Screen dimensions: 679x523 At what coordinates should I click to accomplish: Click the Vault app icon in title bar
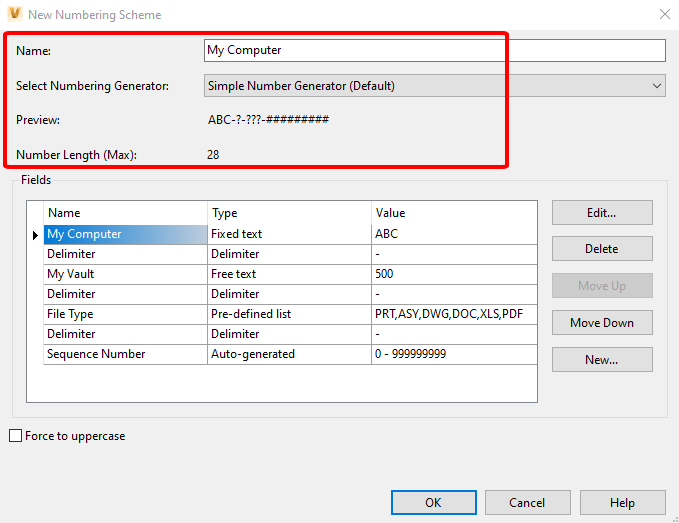pos(14,14)
